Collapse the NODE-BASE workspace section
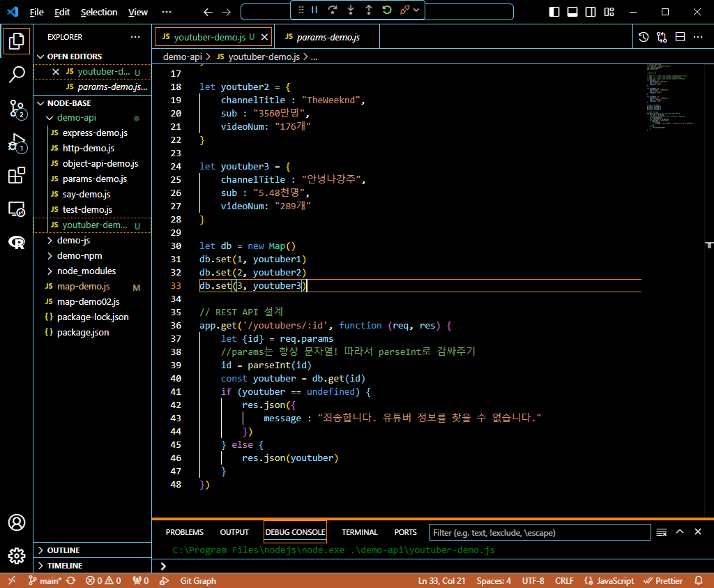Viewport: 714px width, 588px height. [93, 103]
